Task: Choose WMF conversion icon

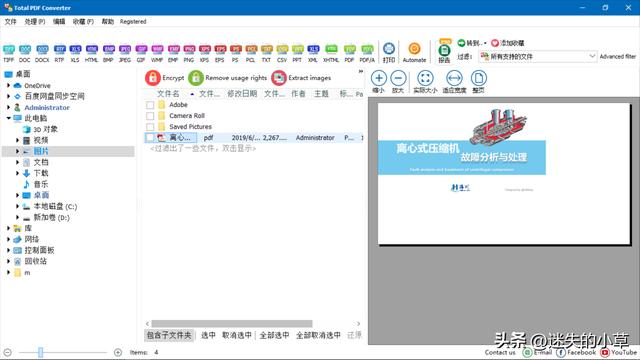Action: click(x=157, y=53)
